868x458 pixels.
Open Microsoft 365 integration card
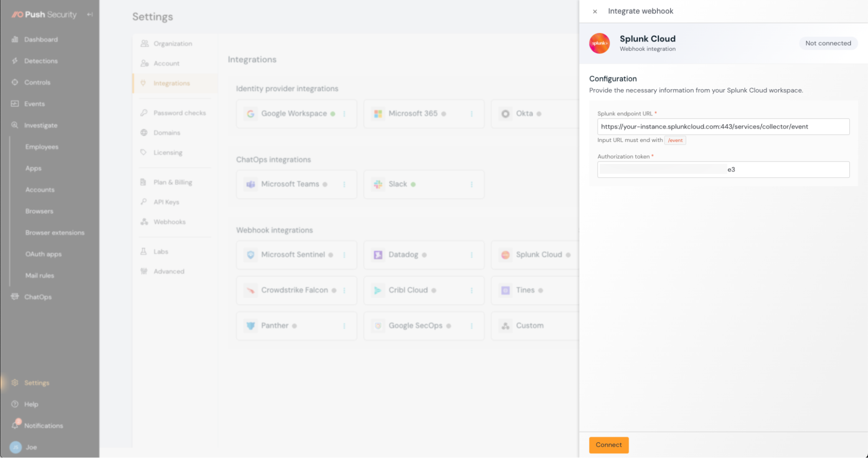click(423, 114)
